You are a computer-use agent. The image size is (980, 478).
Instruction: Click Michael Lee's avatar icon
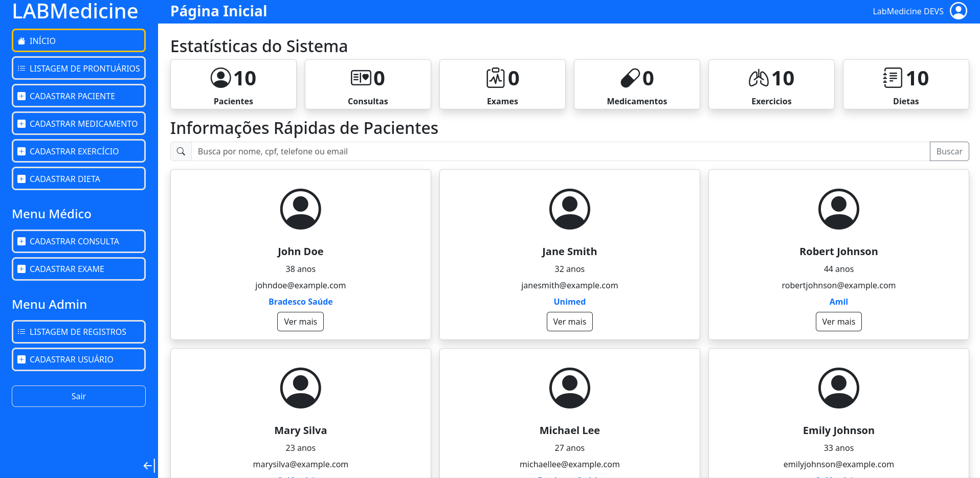(570, 388)
